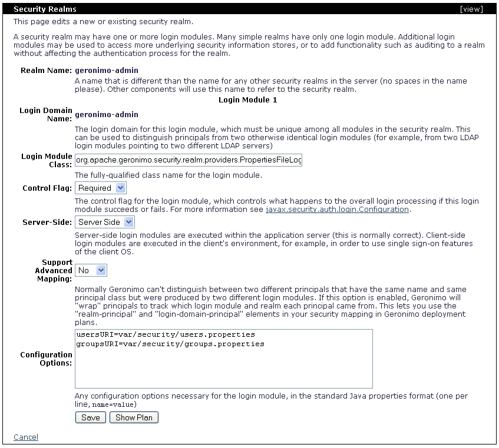499x448 pixels.
Task: Click the 'Server-Side:' label
Action: tap(47, 222)
